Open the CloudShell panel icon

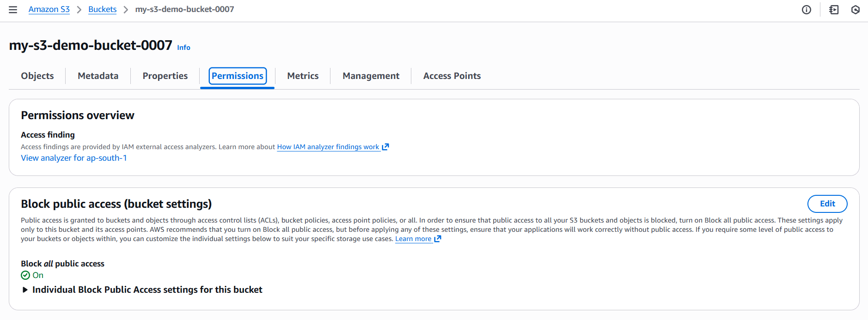[834, 10]
